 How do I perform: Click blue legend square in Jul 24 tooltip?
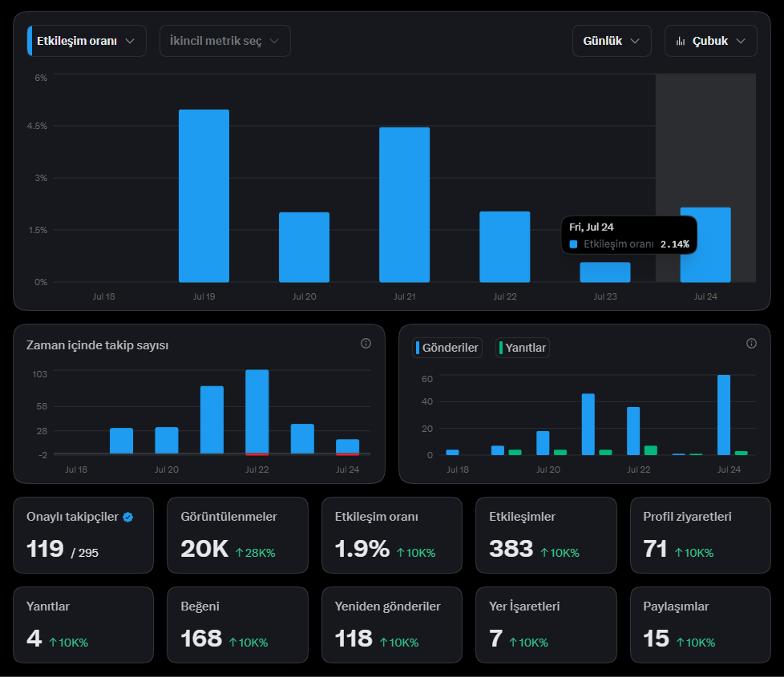pos(573,244)
